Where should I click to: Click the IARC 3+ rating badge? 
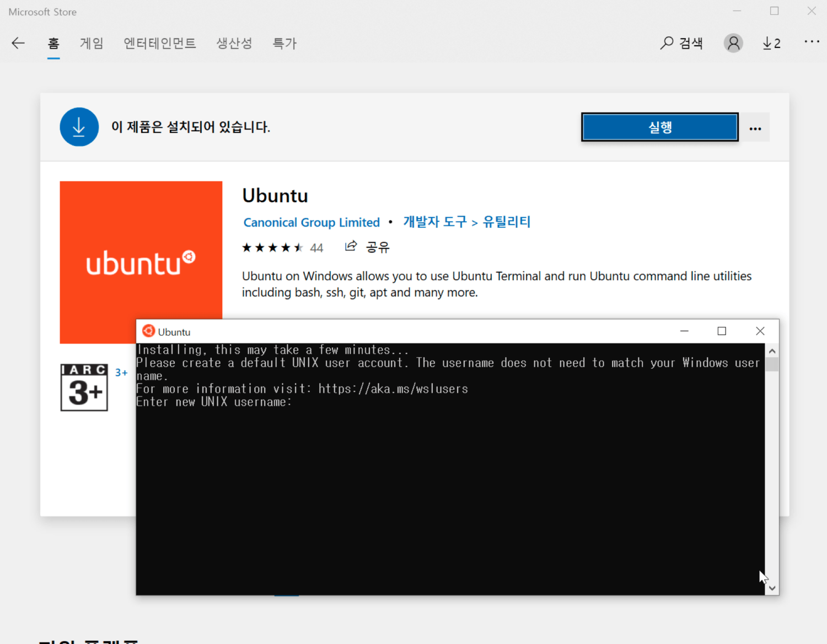point(84,387)
